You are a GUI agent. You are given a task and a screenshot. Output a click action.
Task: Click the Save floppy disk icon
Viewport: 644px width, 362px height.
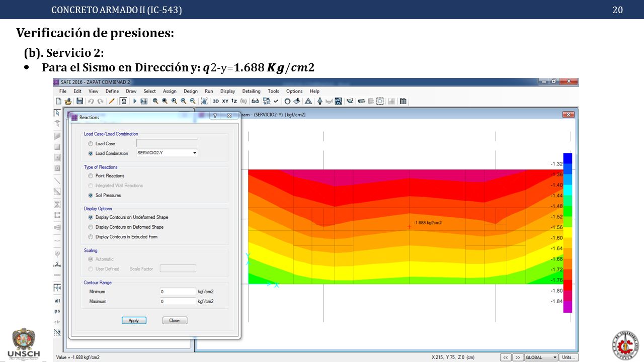(79, 101)
